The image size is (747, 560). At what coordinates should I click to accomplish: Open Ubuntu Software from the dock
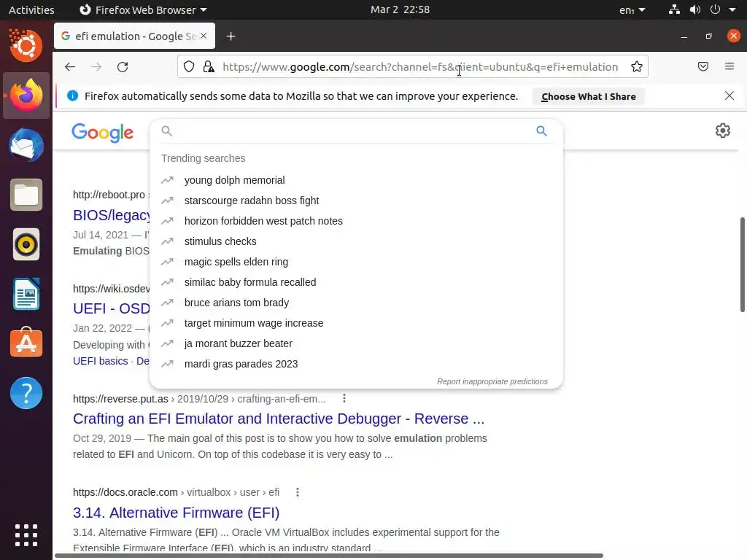pos(26,343)
